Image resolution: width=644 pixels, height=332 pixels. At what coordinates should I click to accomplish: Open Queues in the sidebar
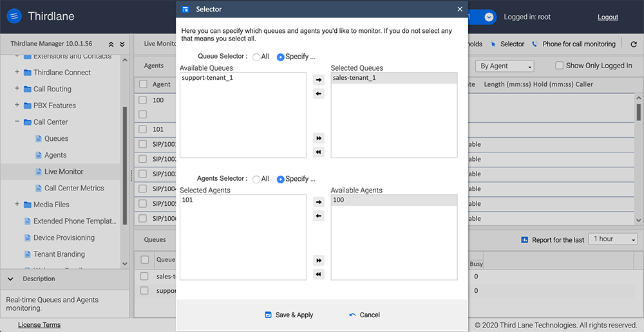click(x=56, y=139)
